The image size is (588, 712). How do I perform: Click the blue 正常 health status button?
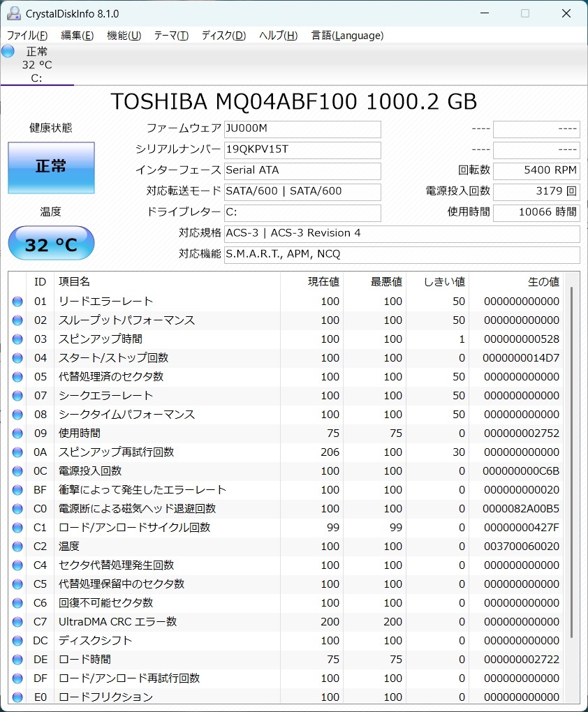[52, 167]
